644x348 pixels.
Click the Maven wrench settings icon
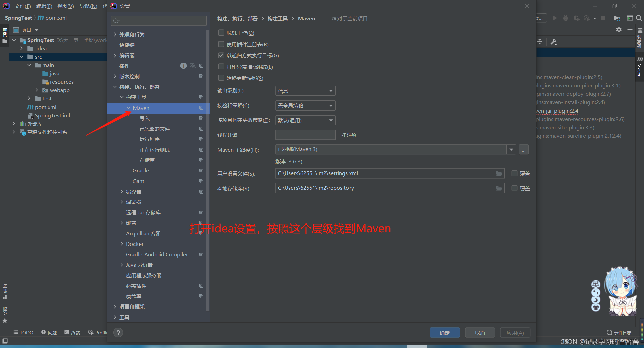pyautogui.click(x=554, y=42)
